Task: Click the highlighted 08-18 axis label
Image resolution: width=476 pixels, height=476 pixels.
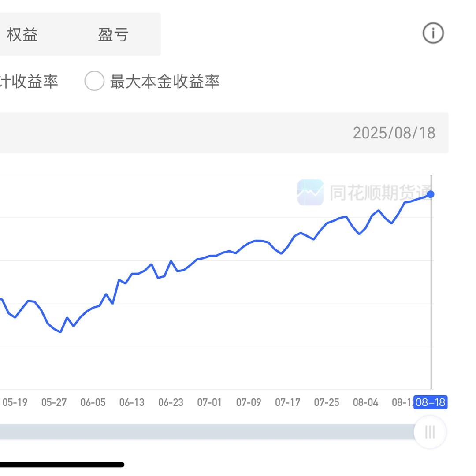Action: 430,402
